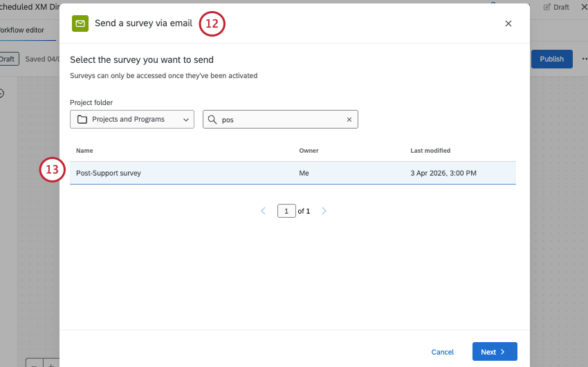Click into the survey search field
This screenshot has width=588, height=367.
click(x=280, y=119)
